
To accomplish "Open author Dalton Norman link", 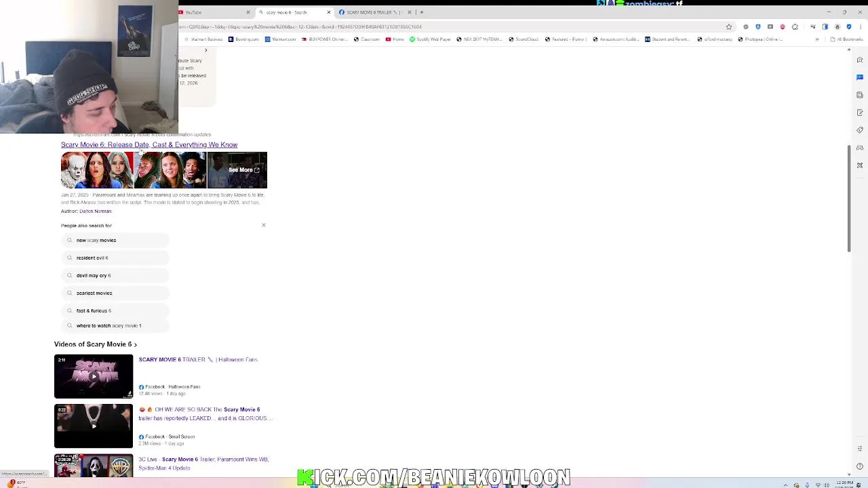I will 95,211.
